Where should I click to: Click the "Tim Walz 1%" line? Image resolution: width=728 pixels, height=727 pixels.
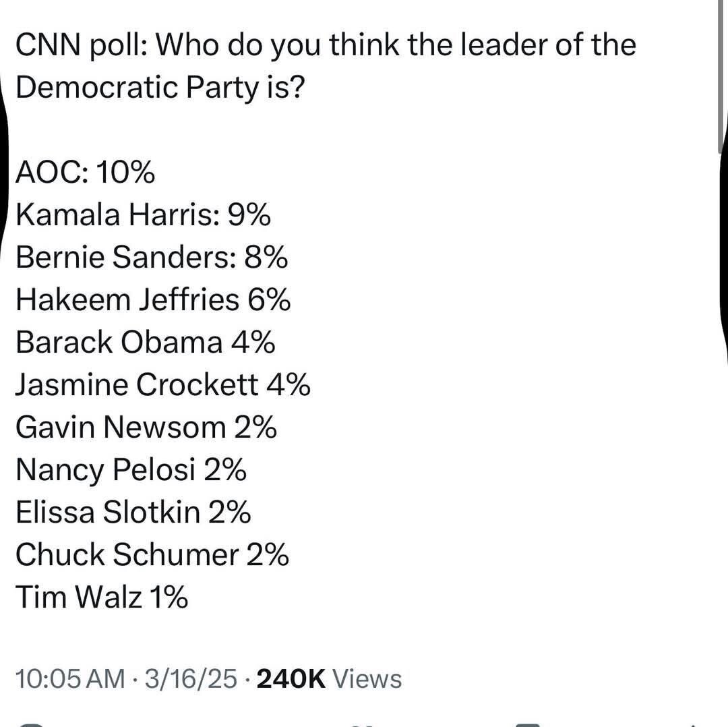(102, 598)
